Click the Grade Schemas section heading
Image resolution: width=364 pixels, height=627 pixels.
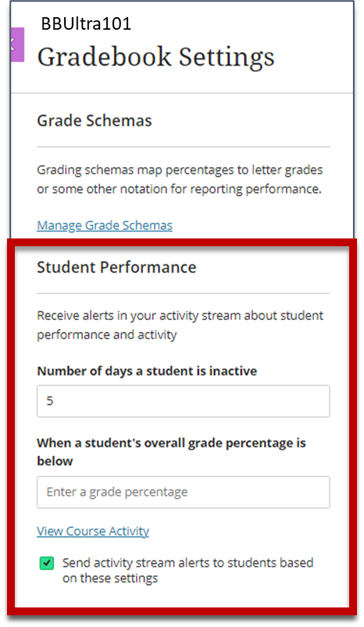pos(95,120)
